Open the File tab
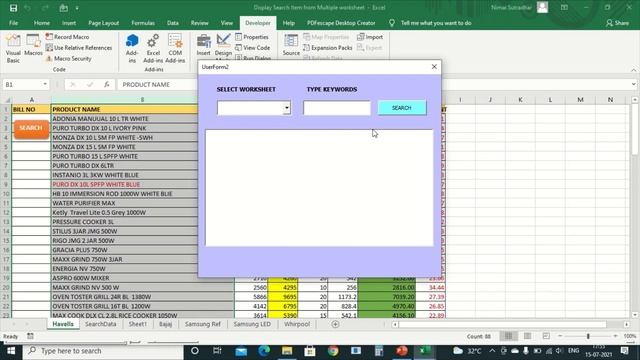Screen dimensions: 640x360 13,23
